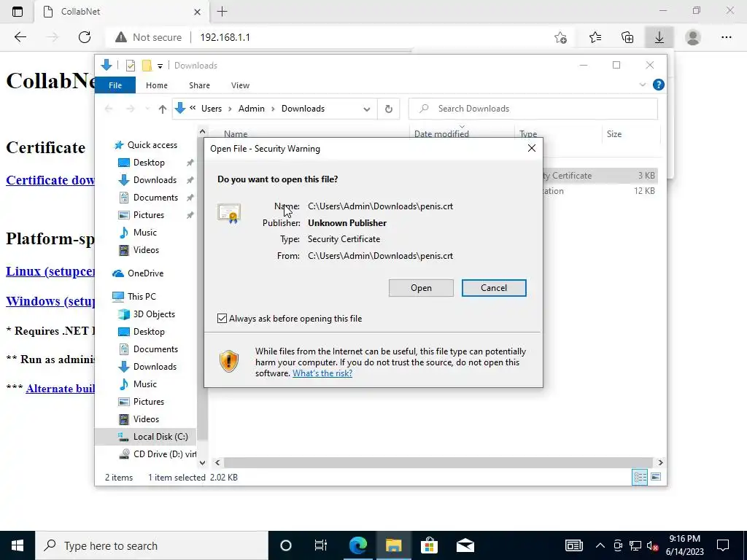This screenshot has width=747, height=560.
Task: Open Task View from the taskbar
Action: (321, 545)
